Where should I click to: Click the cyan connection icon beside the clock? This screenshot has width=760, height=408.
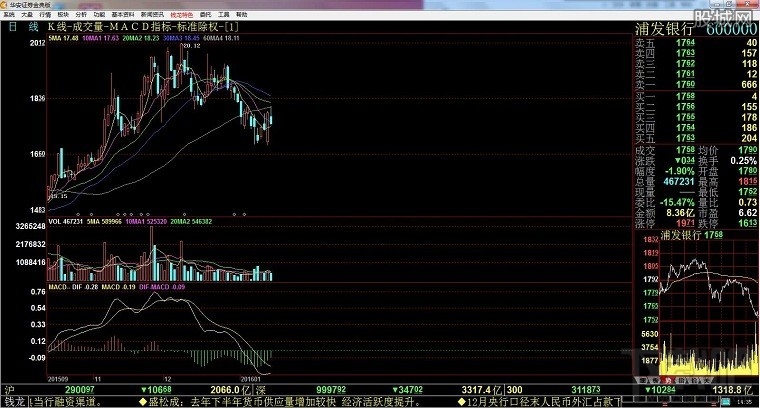(x=726, y=402)
